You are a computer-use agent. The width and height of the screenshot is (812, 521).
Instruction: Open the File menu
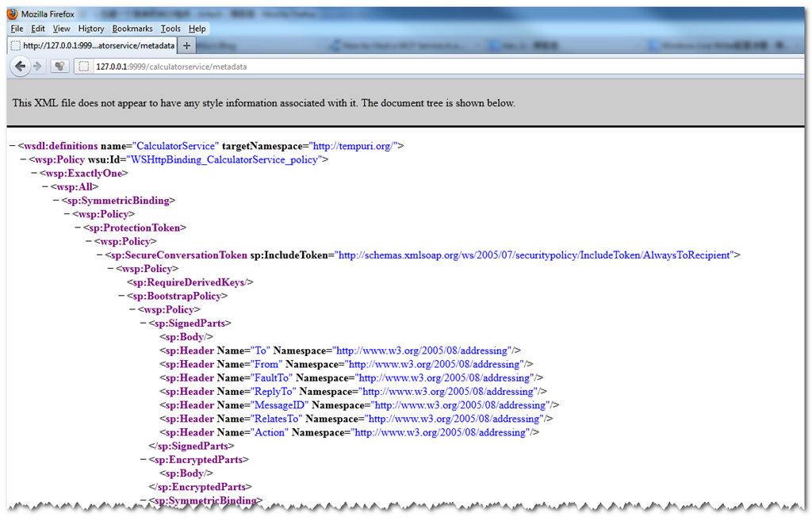coord(17,29)
